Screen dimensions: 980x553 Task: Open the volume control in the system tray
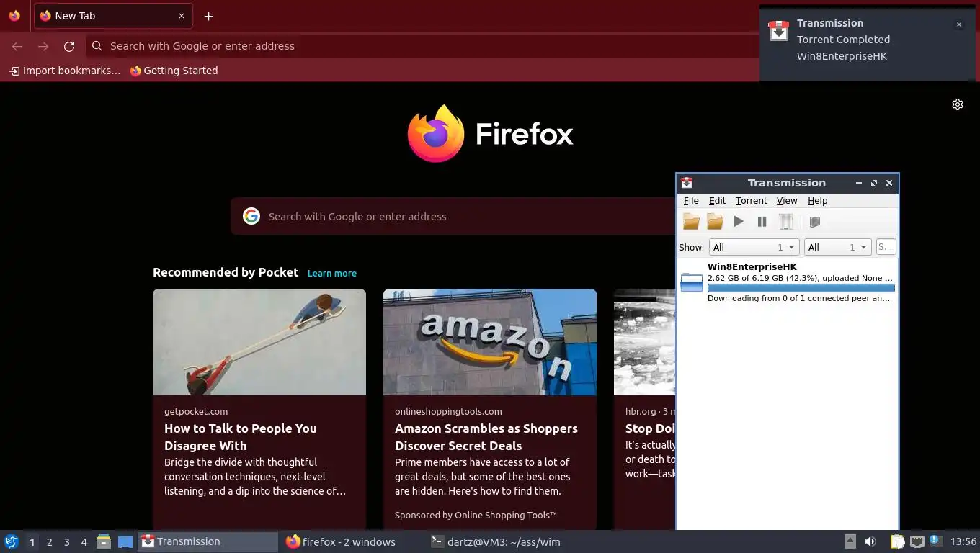point(870,541)
